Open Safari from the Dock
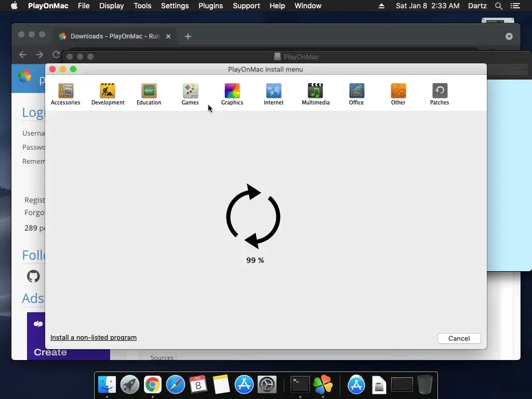 [176, 385]
